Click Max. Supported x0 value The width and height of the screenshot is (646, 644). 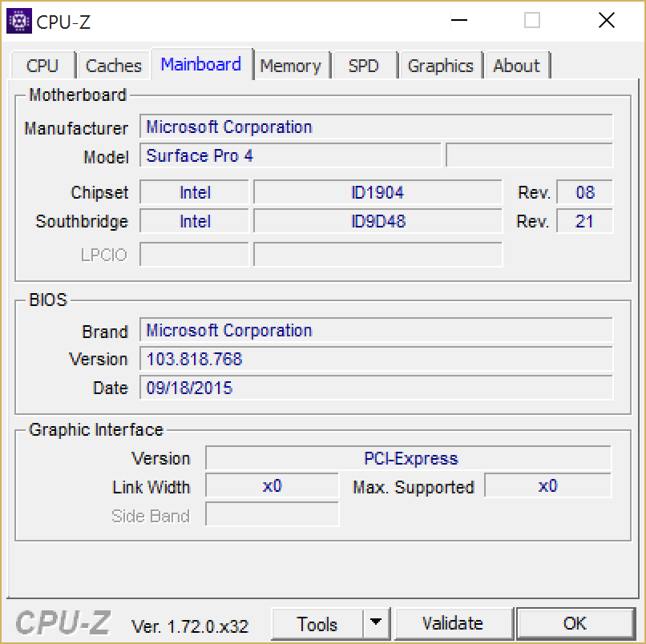(x=548, y=485)
